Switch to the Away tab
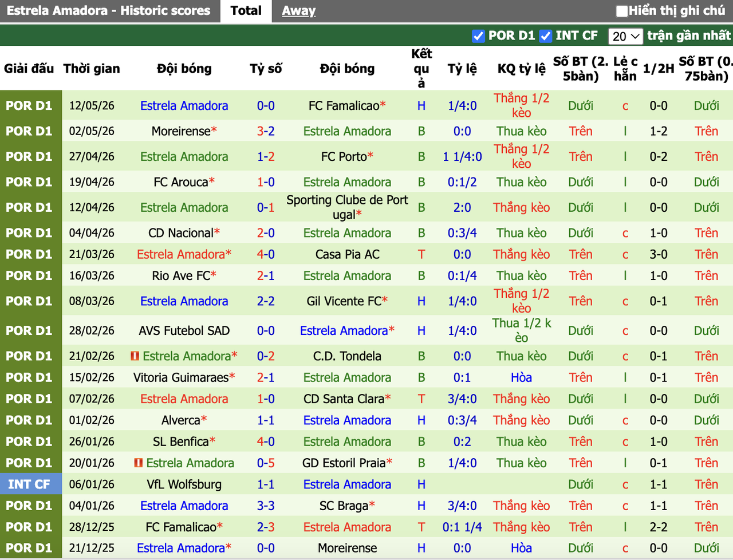The width and height of the screenshot is (733, 560). 299,11
